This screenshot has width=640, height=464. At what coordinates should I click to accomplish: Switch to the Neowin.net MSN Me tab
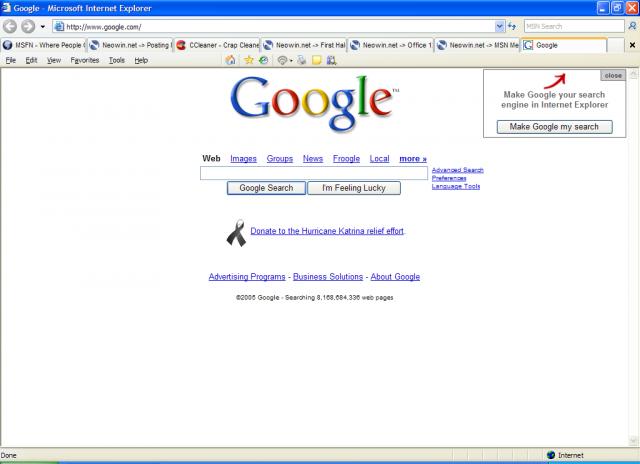478,45
